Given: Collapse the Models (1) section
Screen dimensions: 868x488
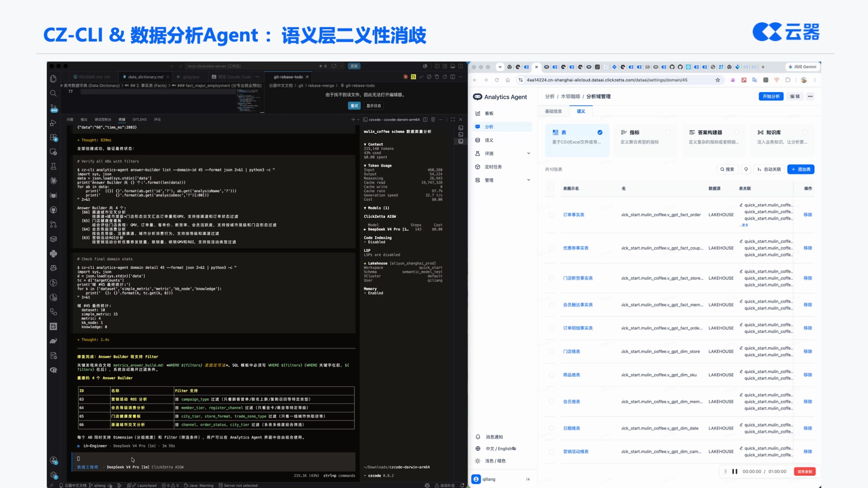Looking at the screenshot, I should coord(376,208).
